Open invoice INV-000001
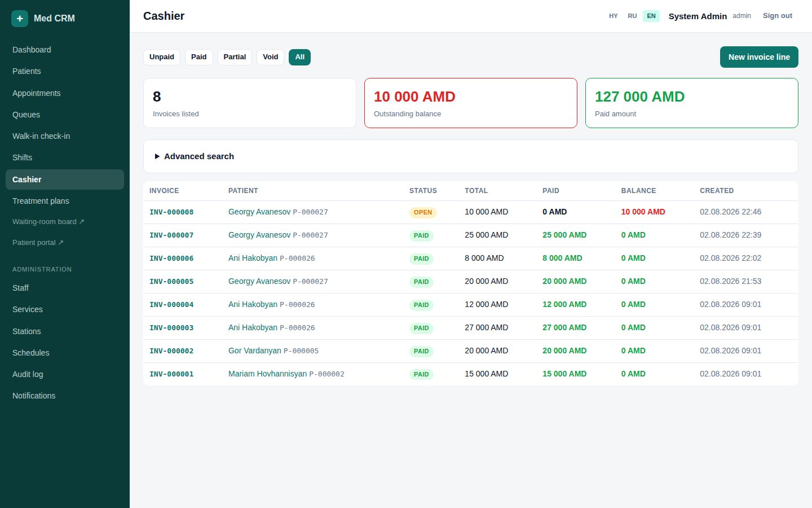 (x=171, y=374)
